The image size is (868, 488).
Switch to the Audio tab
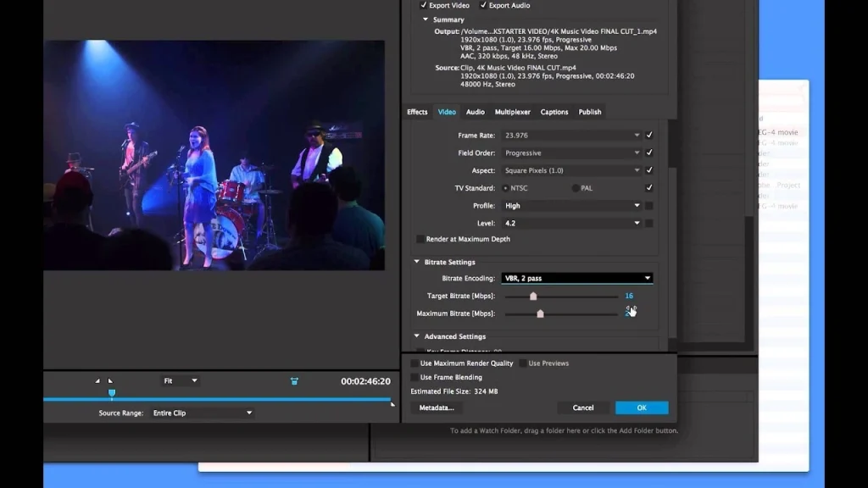(x=475, y=111)
